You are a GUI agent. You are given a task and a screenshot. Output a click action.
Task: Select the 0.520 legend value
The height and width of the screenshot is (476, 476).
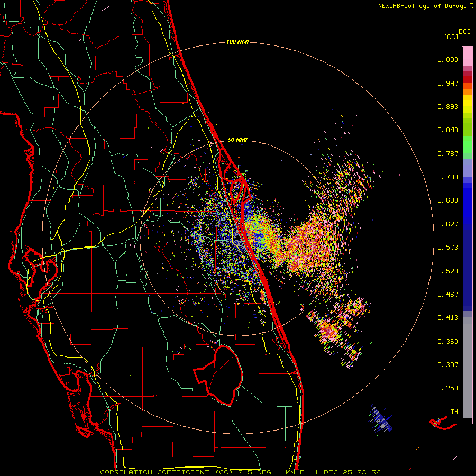tap(448, 271)
